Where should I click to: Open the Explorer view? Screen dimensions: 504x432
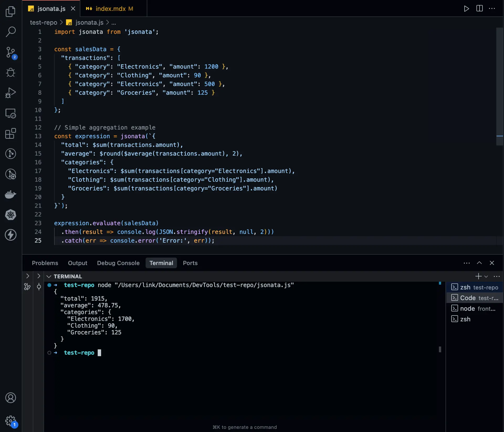point(10,12)
